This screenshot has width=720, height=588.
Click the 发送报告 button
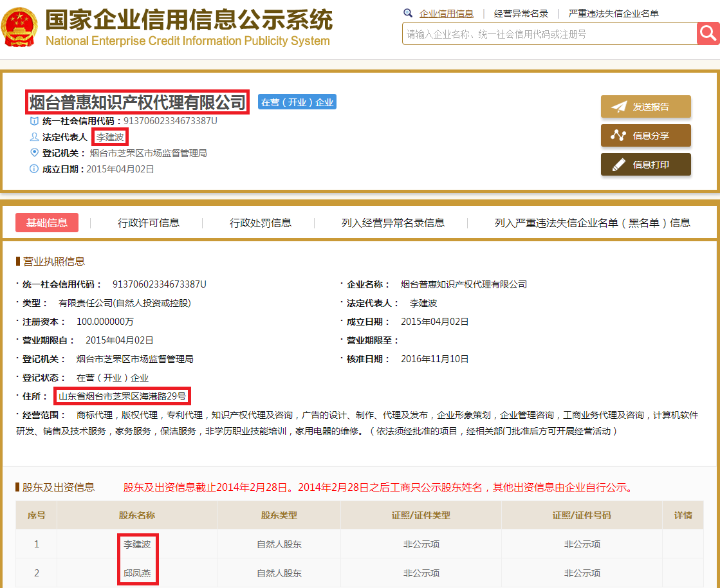[x=645, y=107]
